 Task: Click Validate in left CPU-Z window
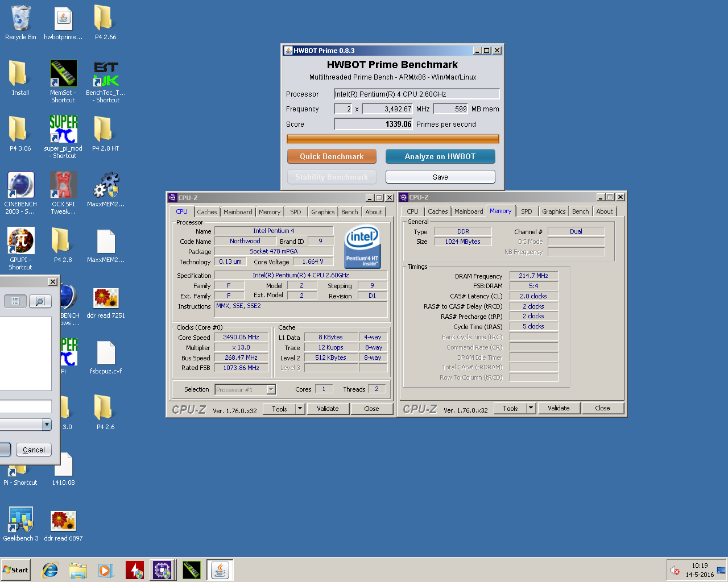[x=328, y=409]
